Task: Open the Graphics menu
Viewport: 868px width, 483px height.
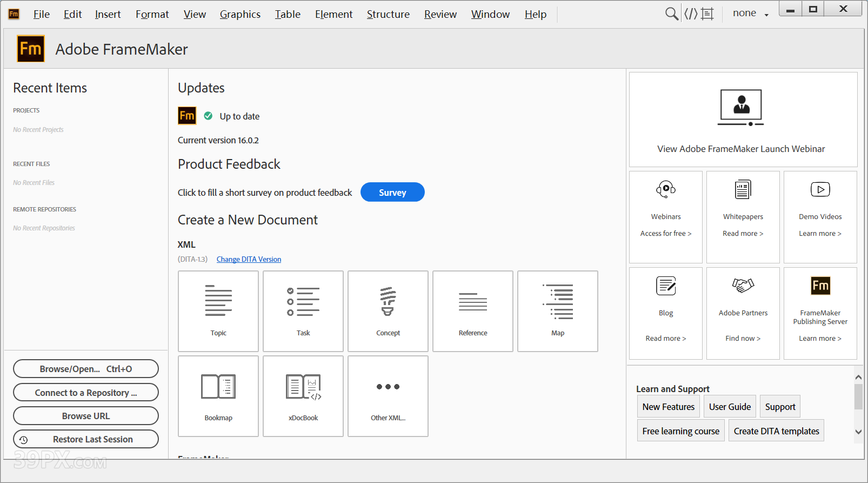Action: tap(240, 14)
